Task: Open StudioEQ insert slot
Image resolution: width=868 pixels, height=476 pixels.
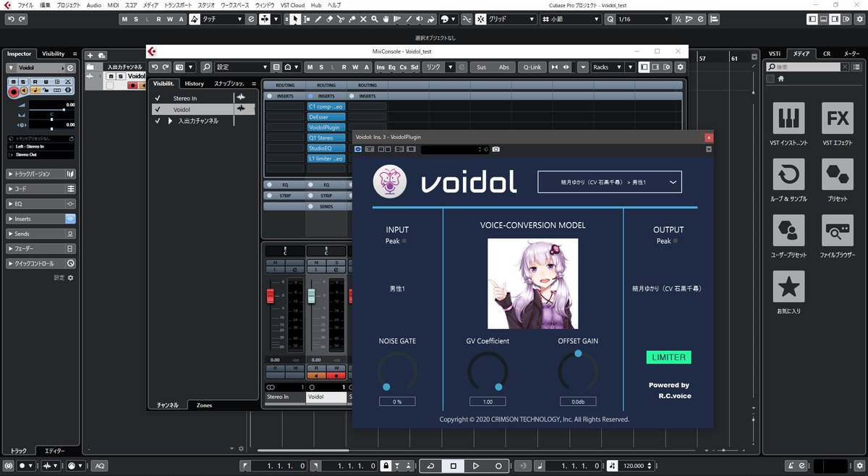Action: (x=326, y=148)
